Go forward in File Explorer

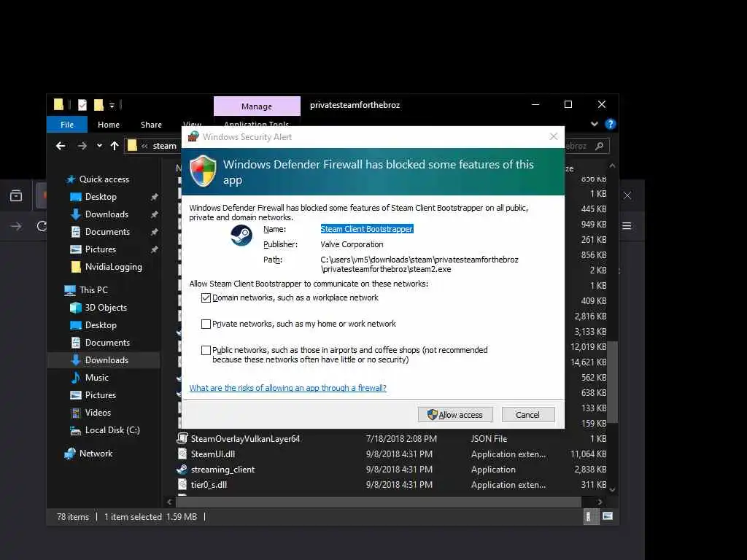82,146
